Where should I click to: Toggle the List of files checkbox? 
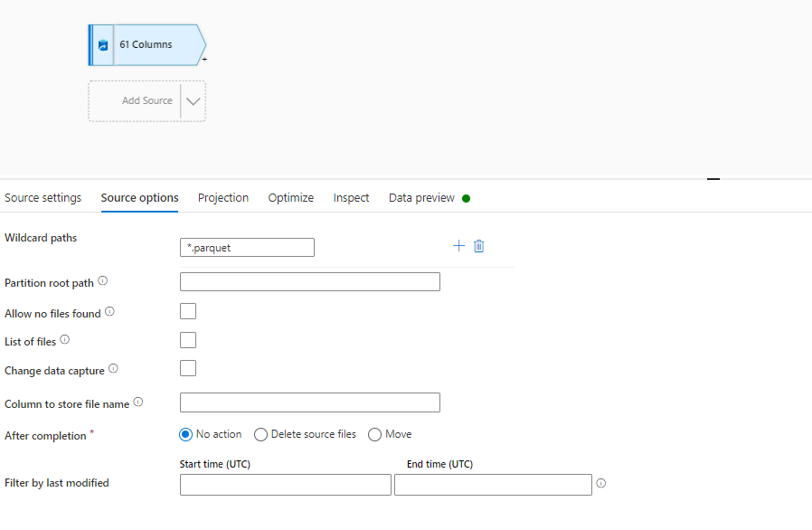pyautogui.click(x=188, y=340)
